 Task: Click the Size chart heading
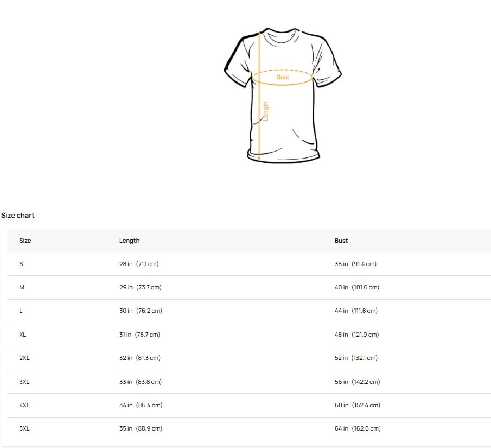[x=18, y=216]
